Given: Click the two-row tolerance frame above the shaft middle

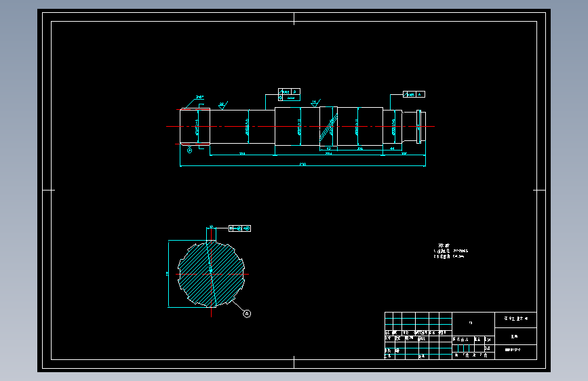Looking at the screenshot, I should 289,94.
